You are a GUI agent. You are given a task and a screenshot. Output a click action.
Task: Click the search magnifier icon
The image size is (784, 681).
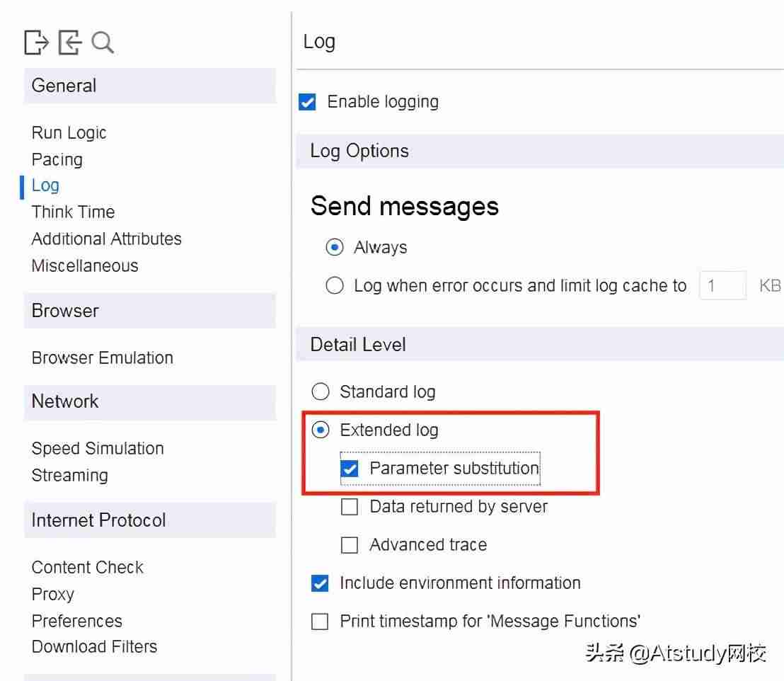tap(103, 43)
